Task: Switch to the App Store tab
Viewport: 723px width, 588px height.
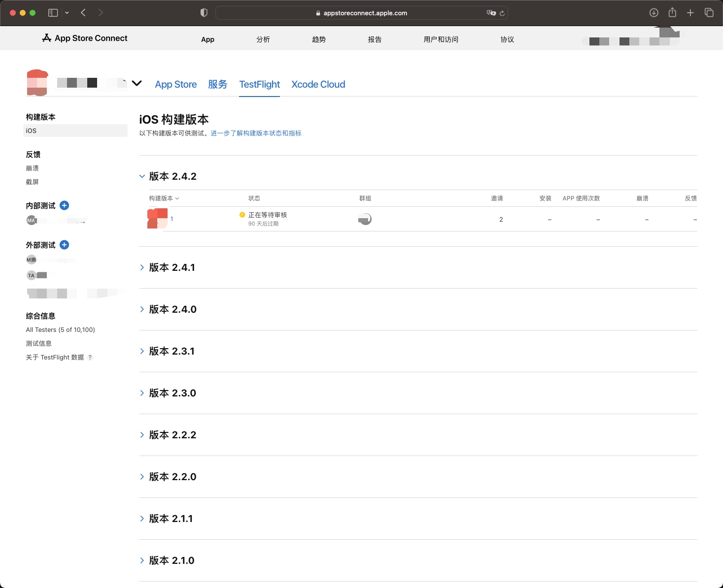Action: click(x=176, y=84)
